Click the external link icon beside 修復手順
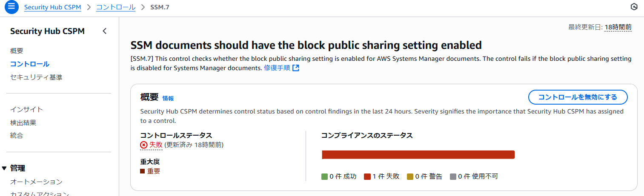Screen dimensions: 644x196 click(x=296, y=68)
